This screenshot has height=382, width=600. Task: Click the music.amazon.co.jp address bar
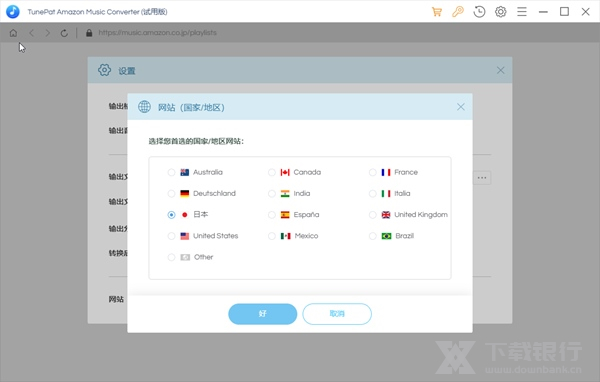[x=157, y=33]
